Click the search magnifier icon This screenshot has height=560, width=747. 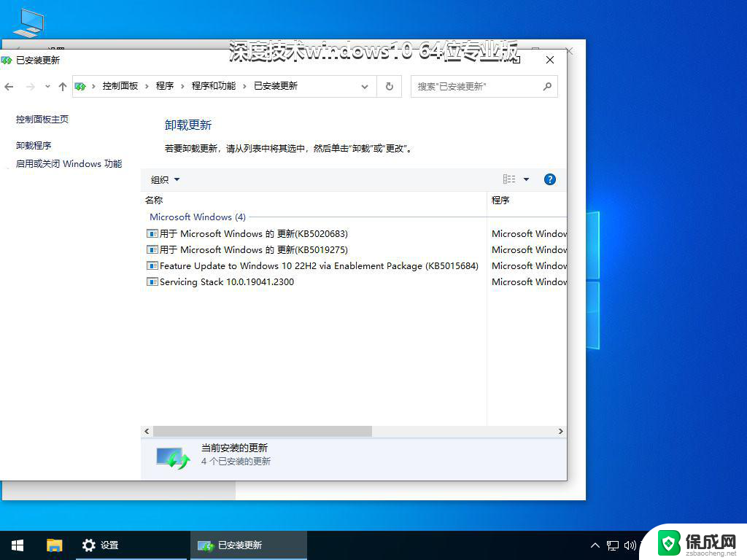click(x=547, y=87)
